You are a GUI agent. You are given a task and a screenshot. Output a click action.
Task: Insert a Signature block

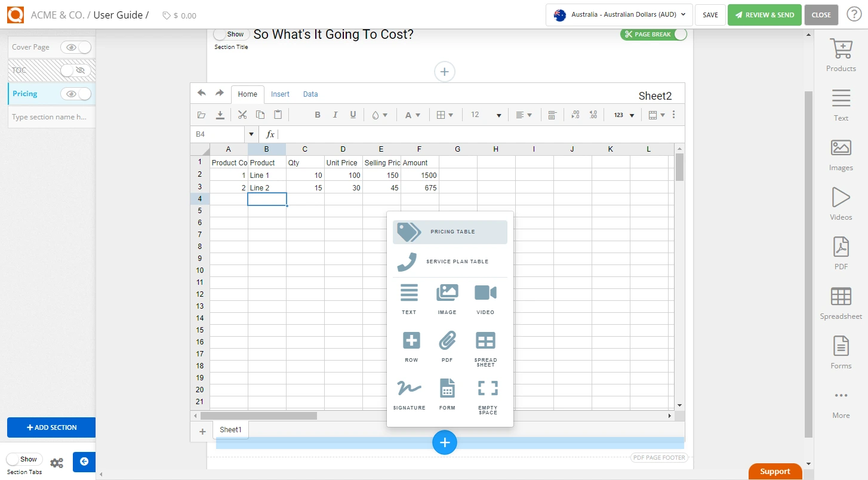click(409, 394)
